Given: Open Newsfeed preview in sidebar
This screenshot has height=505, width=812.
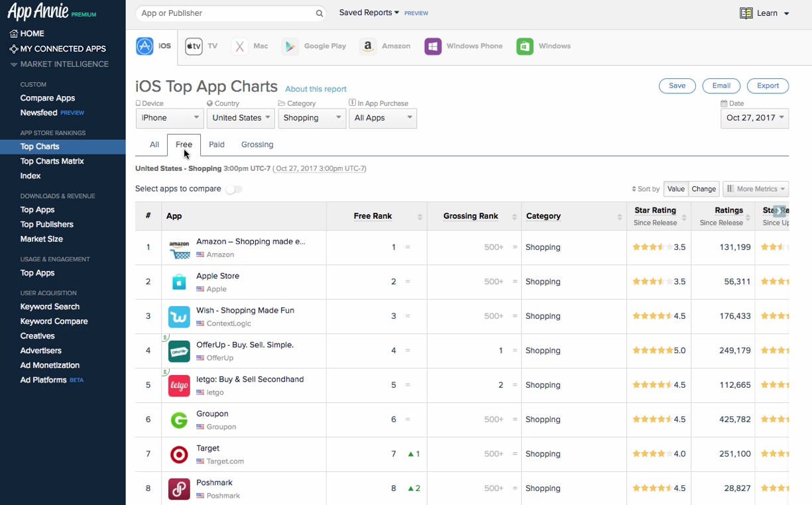Looking at the screenshot, I should pyautogui.click(x=52, y=113).
